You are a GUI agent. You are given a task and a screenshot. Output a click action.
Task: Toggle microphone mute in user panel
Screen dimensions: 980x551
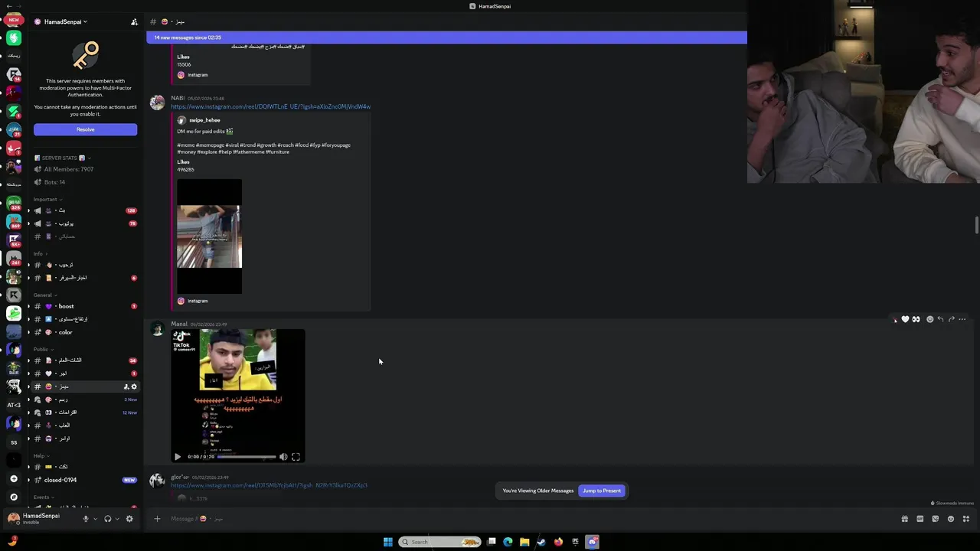coord(86,519)
